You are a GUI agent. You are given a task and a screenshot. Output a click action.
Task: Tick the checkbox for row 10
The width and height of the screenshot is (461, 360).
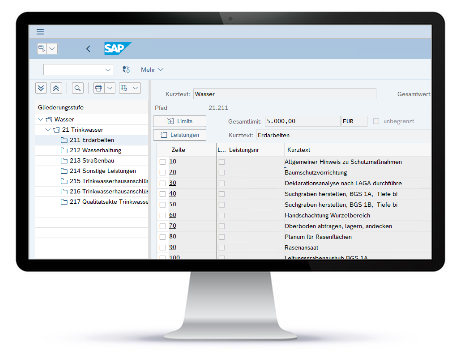(x=162, y=162)
